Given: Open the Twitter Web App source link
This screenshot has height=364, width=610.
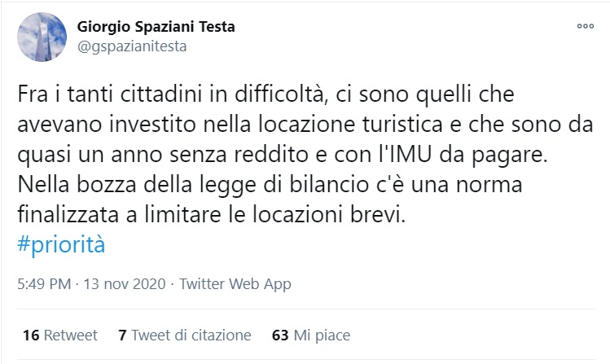Looking at the screenshot, I should pos(235,284).
